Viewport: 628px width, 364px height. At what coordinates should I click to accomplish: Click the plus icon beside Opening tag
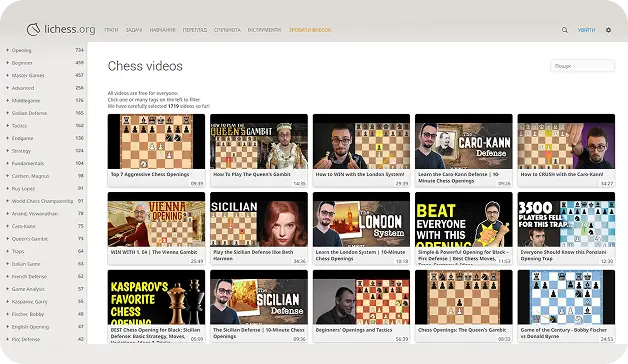coord(7,50)
